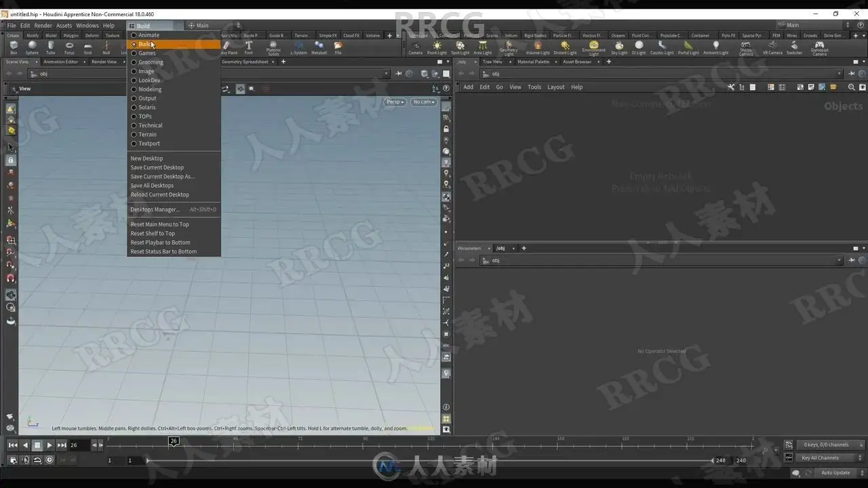Image resolution: width=868 pixels, height=488 pixels.
Task: Select the Grooming desktop option
Action: (x=174, y=62)
